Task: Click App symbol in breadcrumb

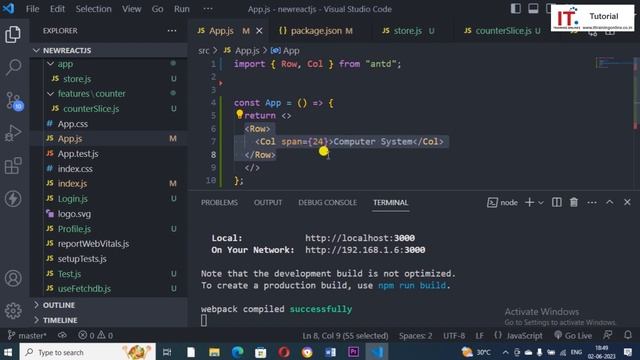Action: pos(285,51)
